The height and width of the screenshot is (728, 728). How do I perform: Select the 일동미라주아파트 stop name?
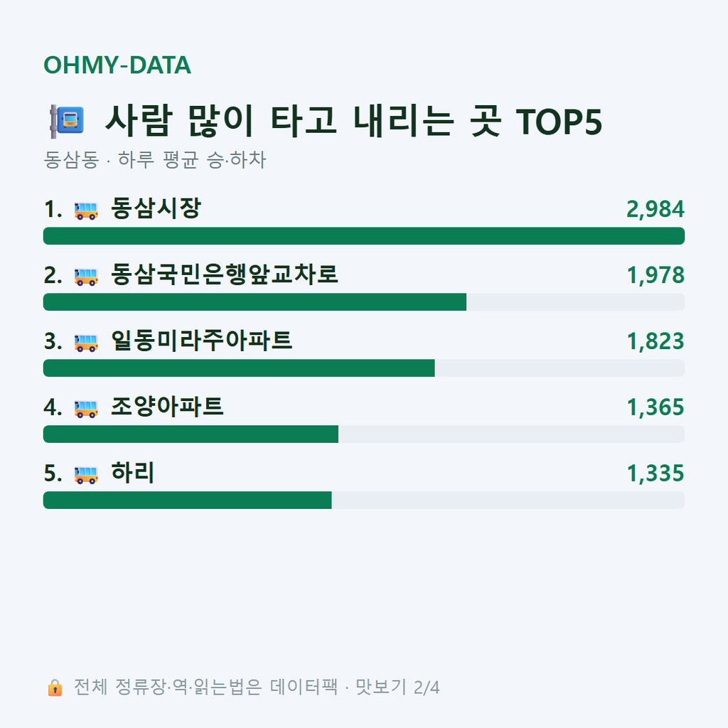pyautogui.click(x=201, y=341)
